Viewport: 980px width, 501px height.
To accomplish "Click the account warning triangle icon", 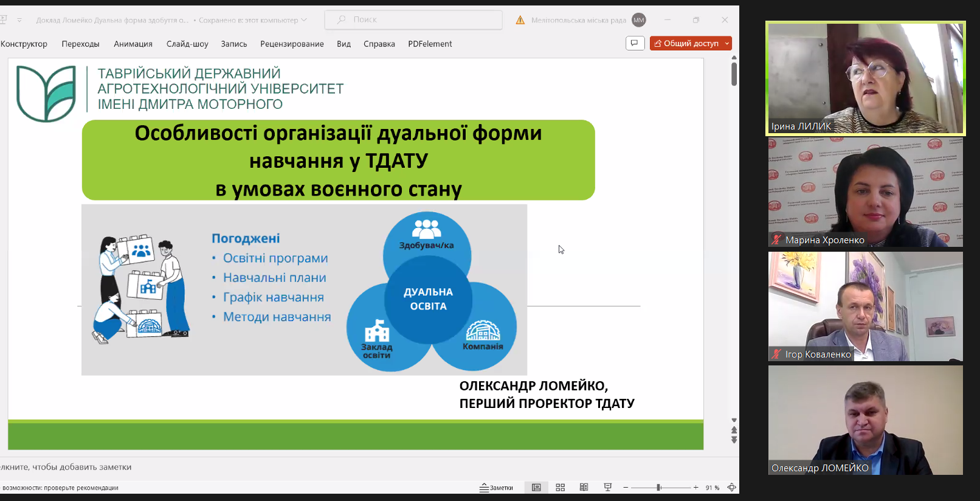I will coord(520,20).
